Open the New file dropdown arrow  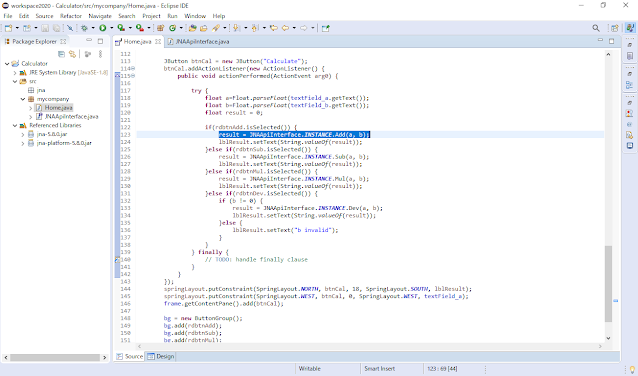17,28
